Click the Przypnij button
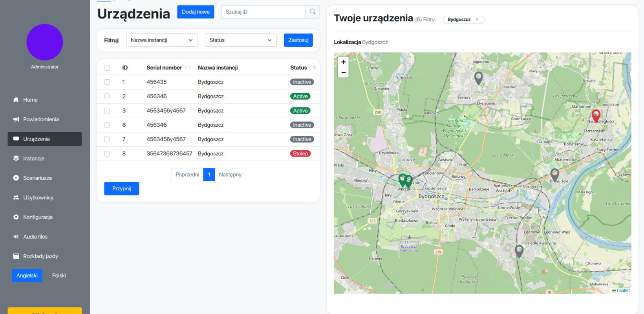The height and width of the screenshot is (314, 644). coord(122,188)
